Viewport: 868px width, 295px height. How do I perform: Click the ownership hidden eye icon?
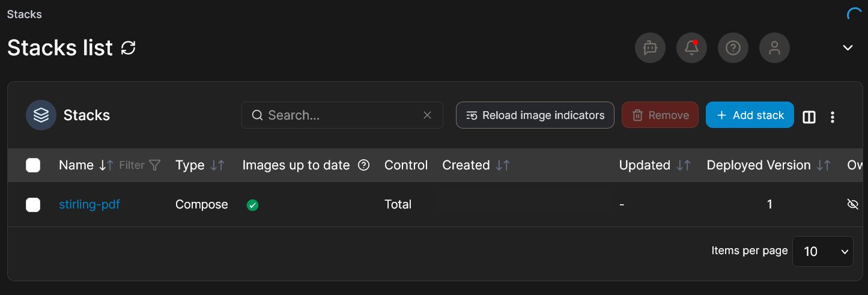point(852,204)
